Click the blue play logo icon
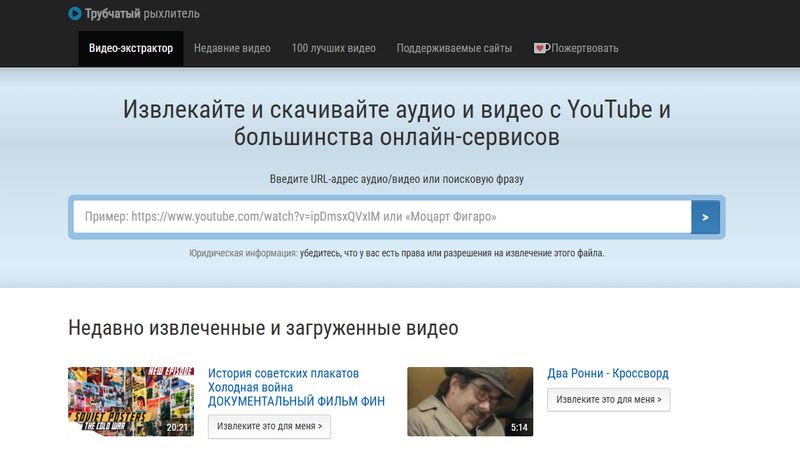The image size is (800, 461). pyautogui.click(x=74, y=14)
